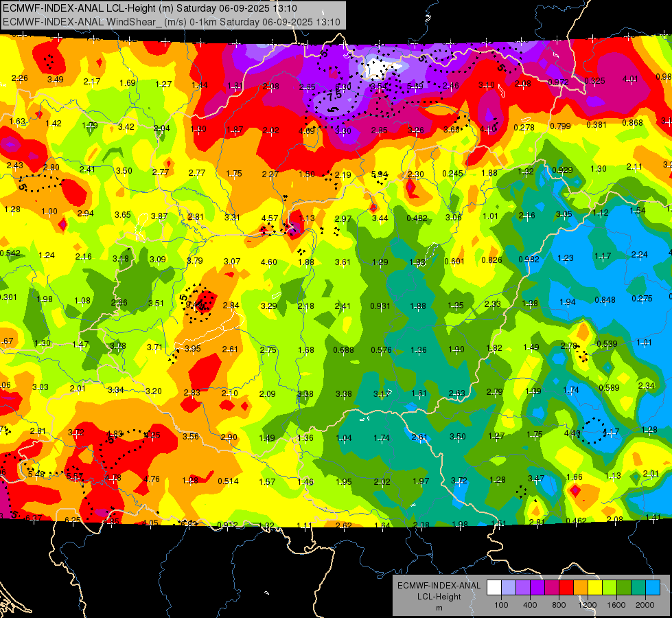Screen dimensions: 672x618
Task: Click the wind shear value 0.576
Action: click(x=382, y=350)
